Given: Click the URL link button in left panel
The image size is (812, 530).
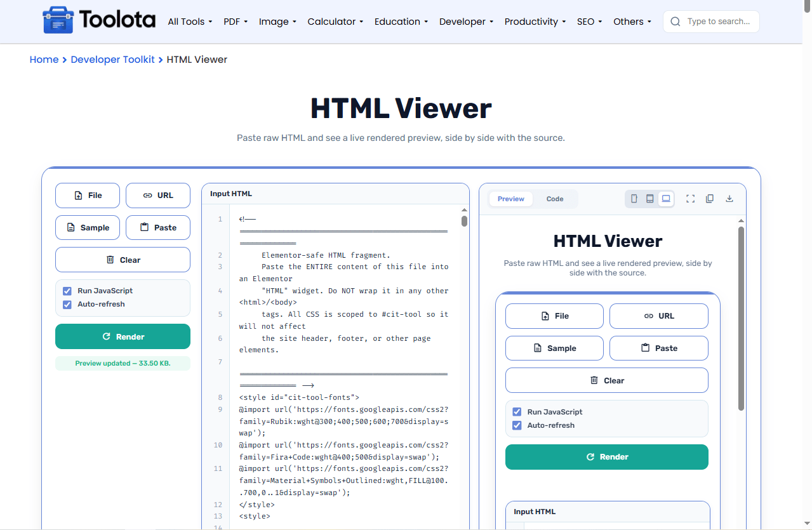Looking at the screenshot, I should tap(158, 195).
